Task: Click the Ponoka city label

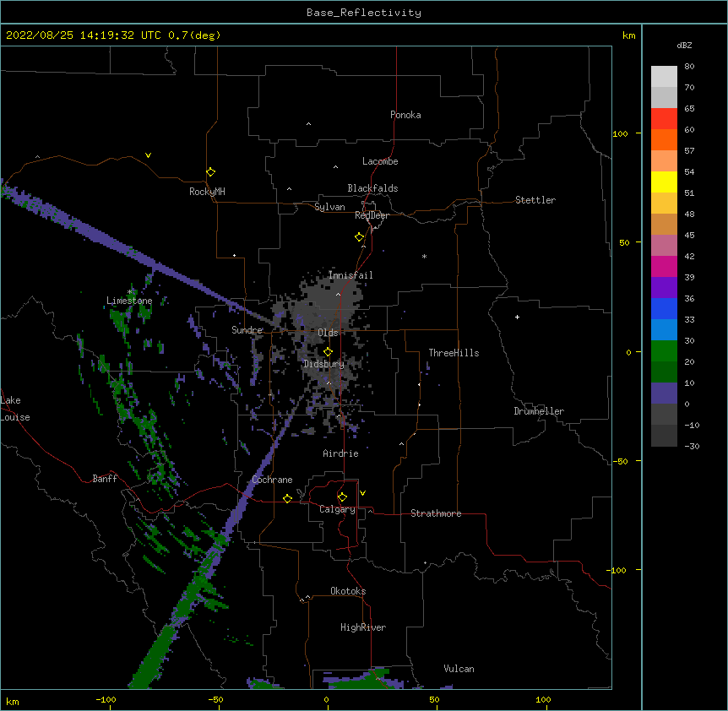Action: [405, 115]
